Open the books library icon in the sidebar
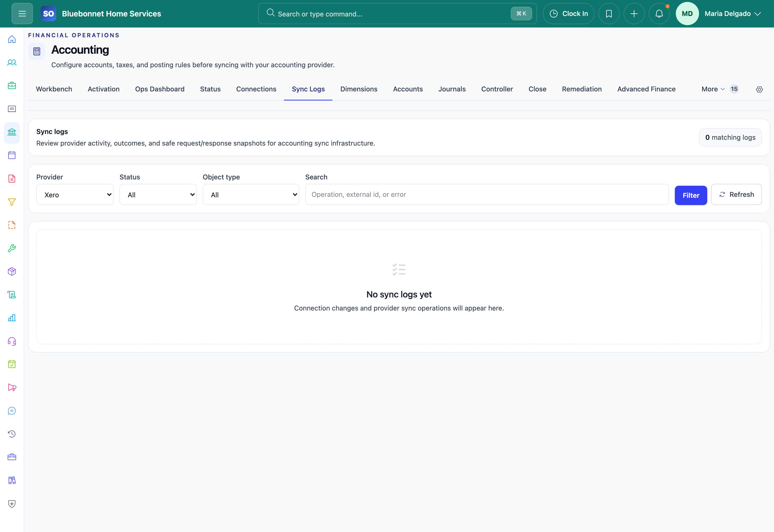Viewport: 774px width, 532px height. 12,481
